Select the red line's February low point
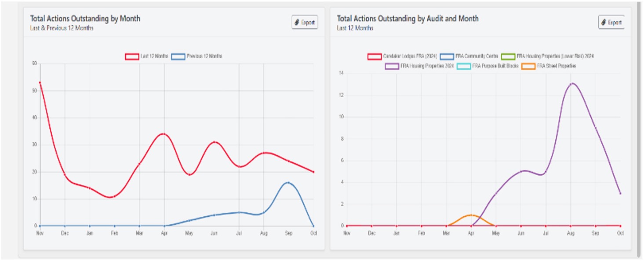 [x=115, y=196]
